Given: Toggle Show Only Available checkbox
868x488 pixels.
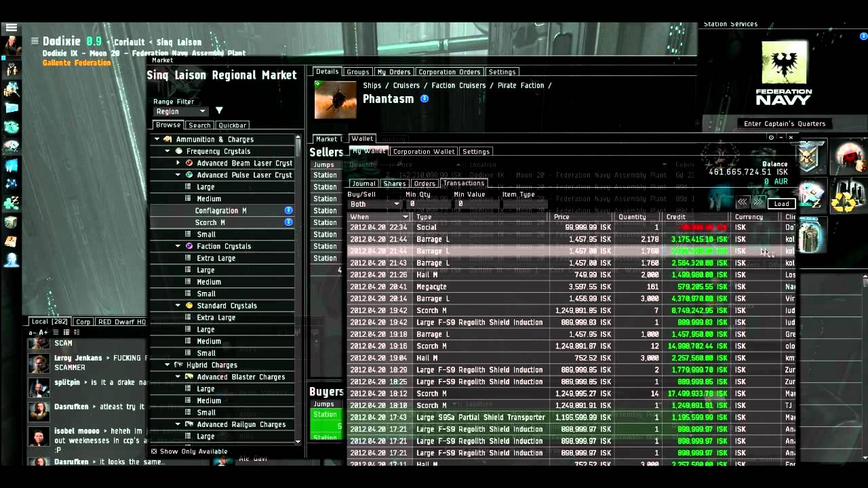Looking at the screenshot, I should pyautogui.click(x=154, y=451).
